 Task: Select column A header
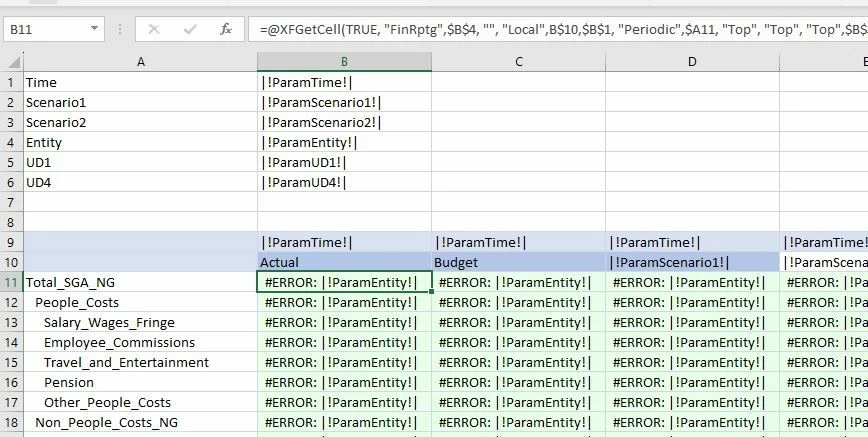click(141, 62)
